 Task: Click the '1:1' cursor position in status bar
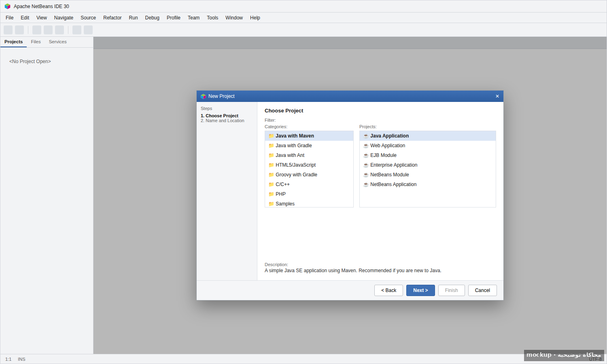[x=8, y=359]
